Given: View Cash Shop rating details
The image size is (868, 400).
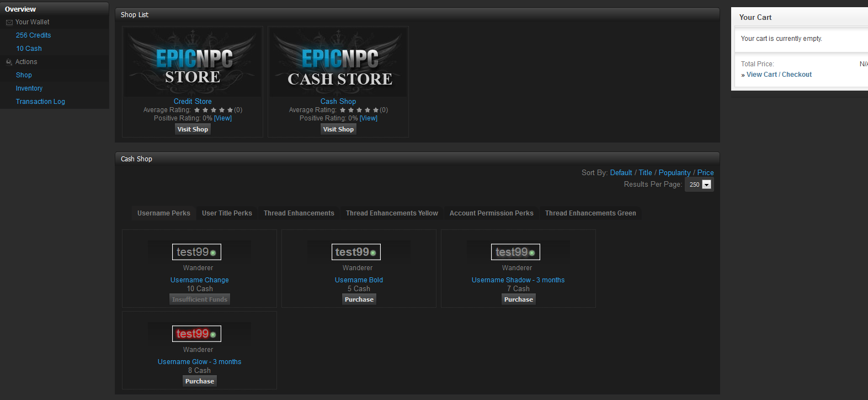Looking at the screenshot, I should [x=369, y=118].
